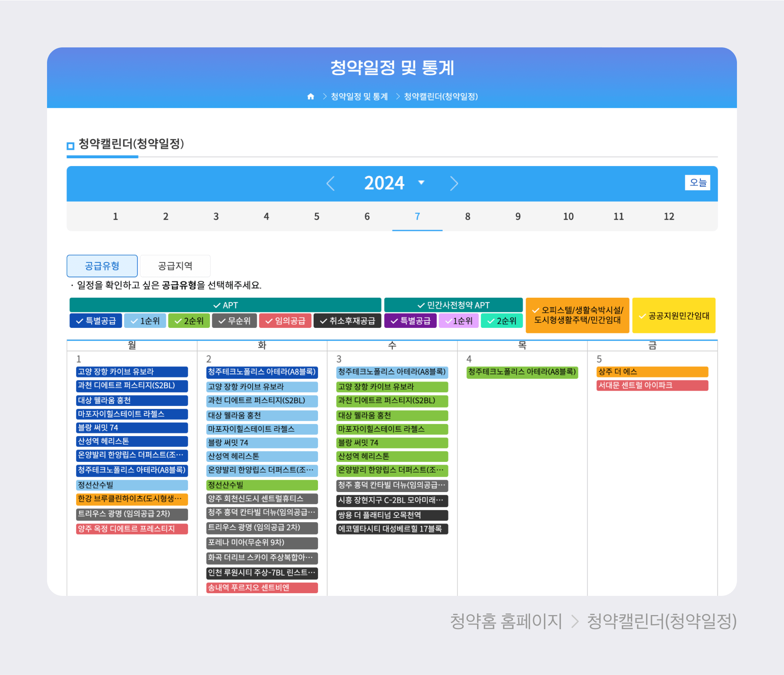Open 에코델타시티 대성베르힐 17블록 entry
This screenshot has height=675, width=784.
click(392, 529)
